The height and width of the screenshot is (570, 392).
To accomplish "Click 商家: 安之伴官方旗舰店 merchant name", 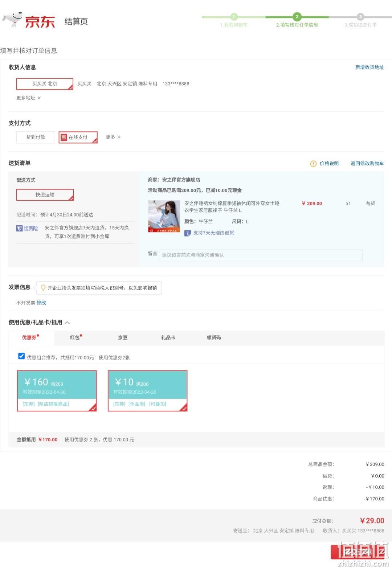I will 174,180.
